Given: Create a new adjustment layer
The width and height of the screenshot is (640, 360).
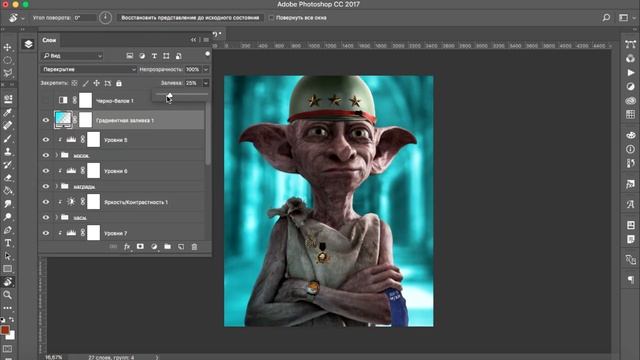Looking at the screenshot, I should click(x=154, y=247).
